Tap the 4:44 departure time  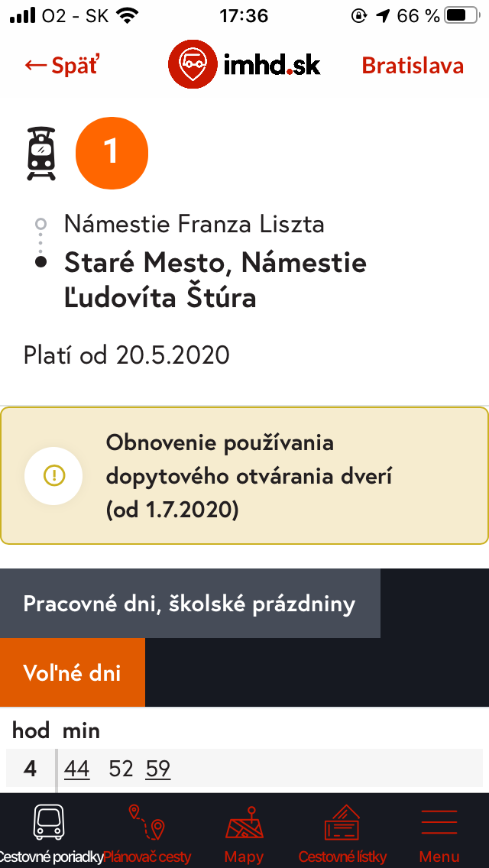tap(77, 768)
